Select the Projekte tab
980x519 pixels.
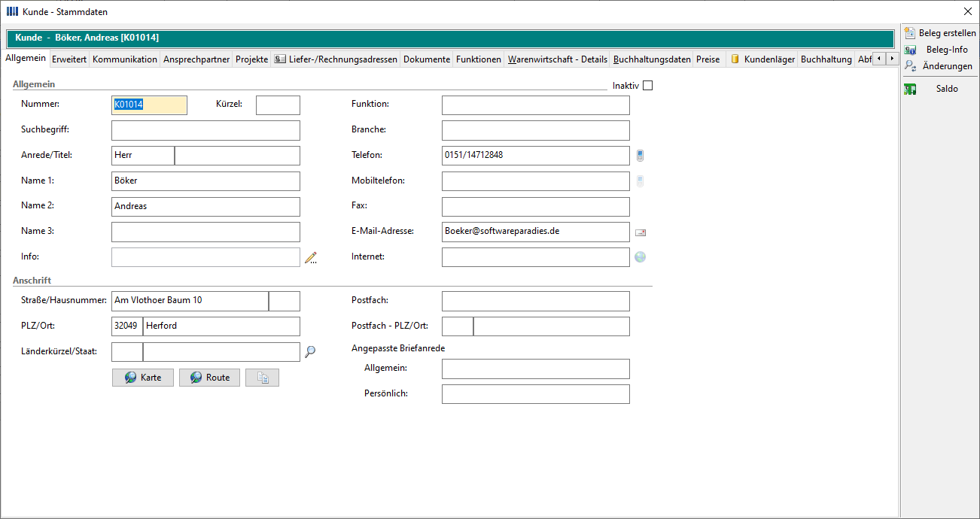click(x=251, y=59)
